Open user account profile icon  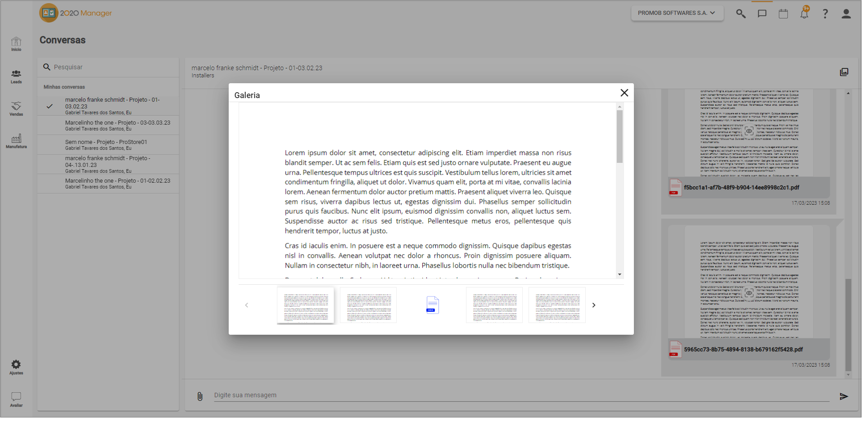(x=846, y=13)
